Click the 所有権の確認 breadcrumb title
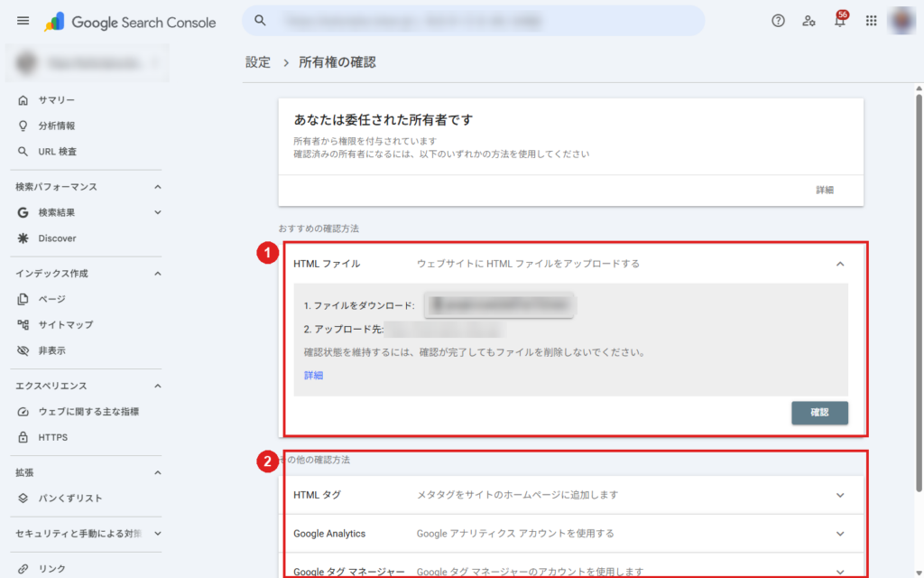This screenshot has height=578, width=924. click(337, 62)
